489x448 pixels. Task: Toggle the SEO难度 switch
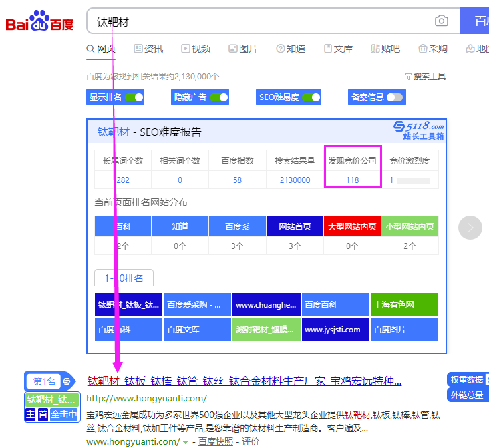[311, 97]
